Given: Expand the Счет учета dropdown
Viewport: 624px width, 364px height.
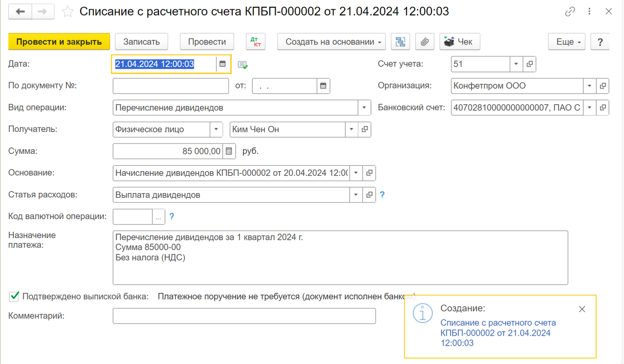Looking at the screenshot, I should (x=516, y=64).
